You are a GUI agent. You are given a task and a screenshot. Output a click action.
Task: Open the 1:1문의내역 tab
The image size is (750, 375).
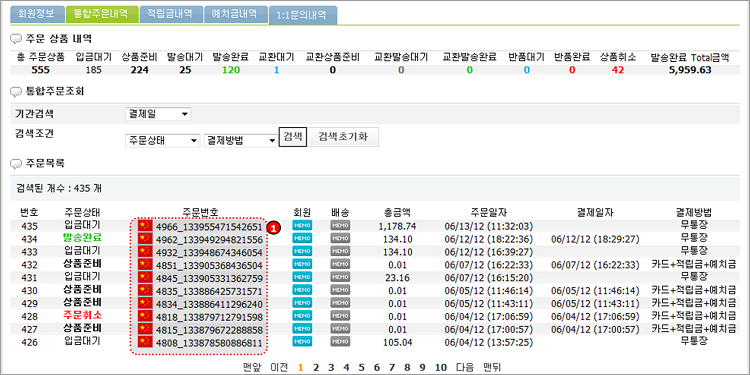[303, 15]
